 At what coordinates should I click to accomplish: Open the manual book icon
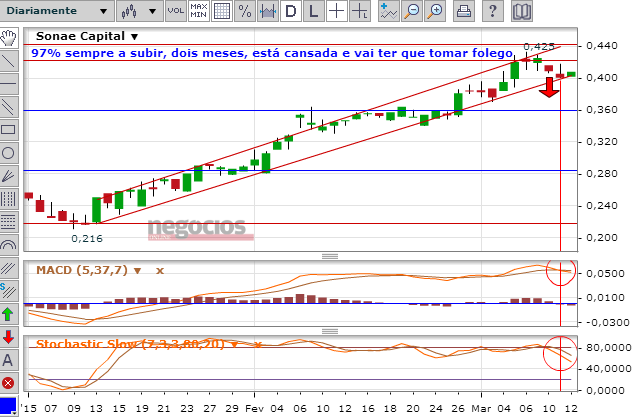coord(522,11)
